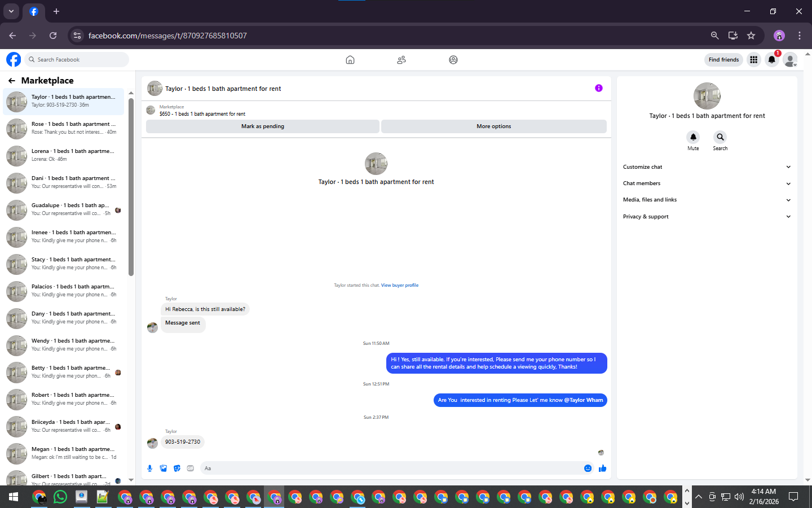Screen dimensions: 812x508
Task: Click the Marketplace back arrow
Action: pos(11,81)
